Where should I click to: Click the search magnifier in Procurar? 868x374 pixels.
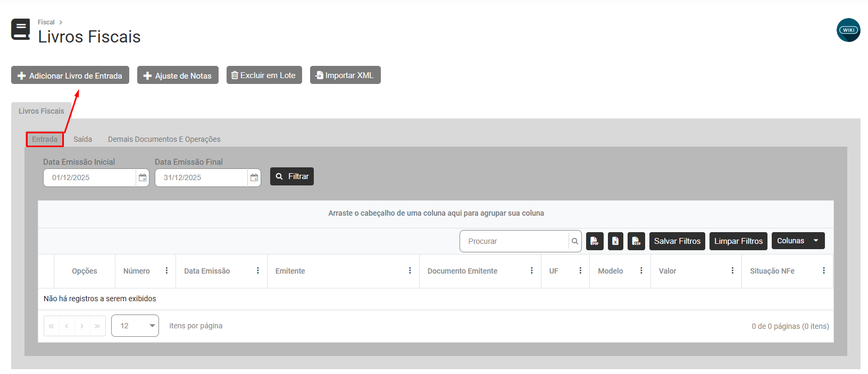pyautogui.click(x=575, y=241)
